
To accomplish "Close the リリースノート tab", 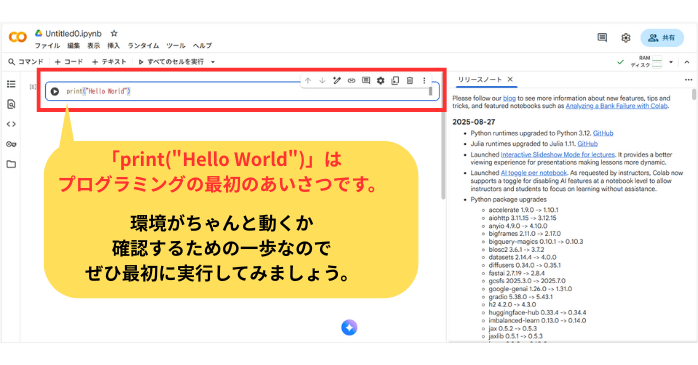I will 510,79.
